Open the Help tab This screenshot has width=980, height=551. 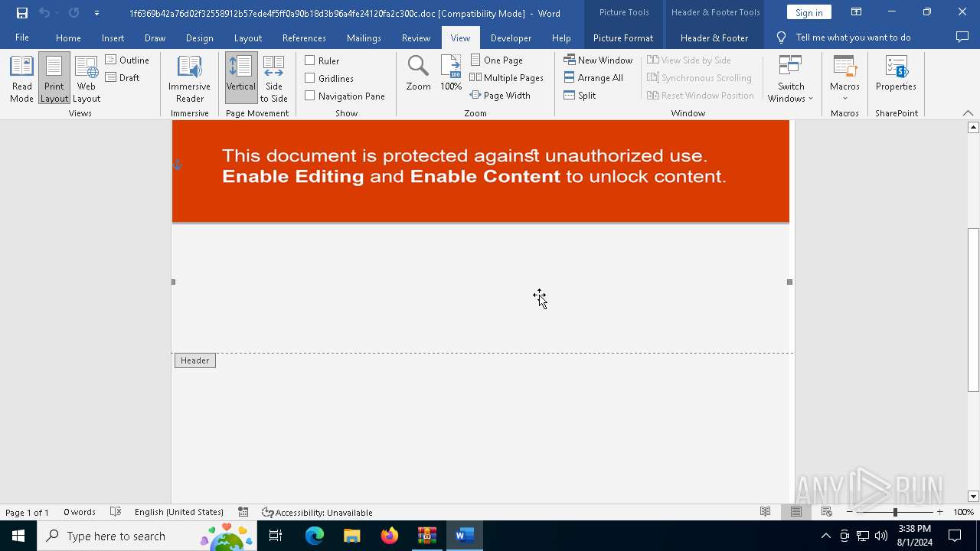561,37
